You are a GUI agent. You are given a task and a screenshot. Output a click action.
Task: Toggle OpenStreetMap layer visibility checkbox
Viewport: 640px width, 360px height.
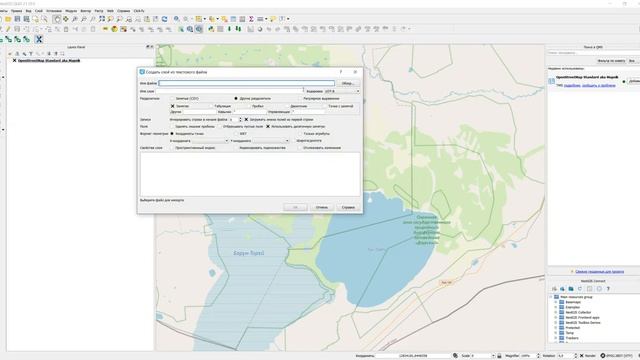(14, 60)
